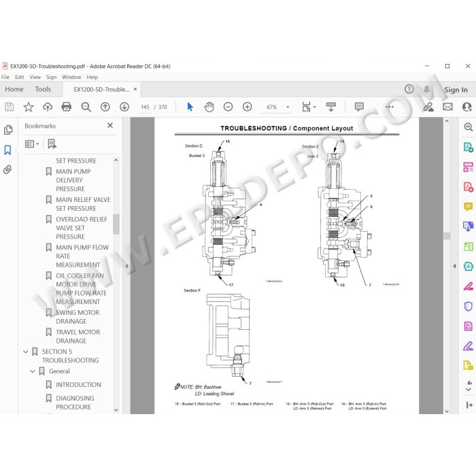Go to next page arrow
The image size is (476, 476).
[x=124, y=107]
